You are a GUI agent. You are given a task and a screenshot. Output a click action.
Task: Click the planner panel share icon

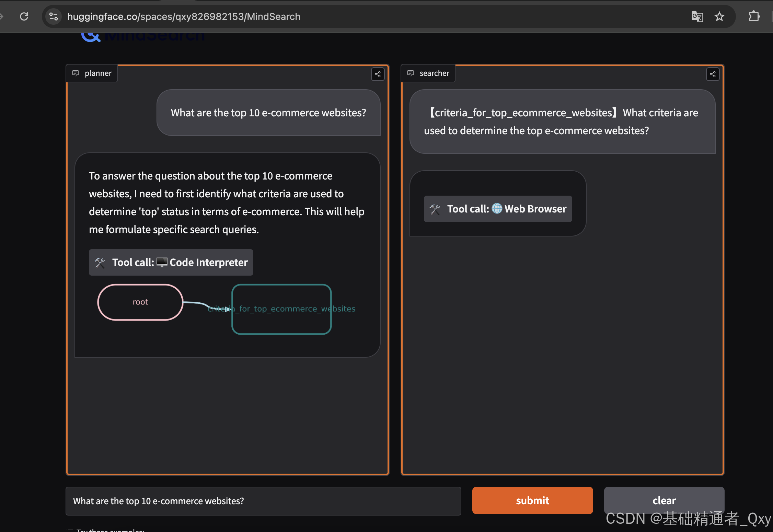point(378,74)
